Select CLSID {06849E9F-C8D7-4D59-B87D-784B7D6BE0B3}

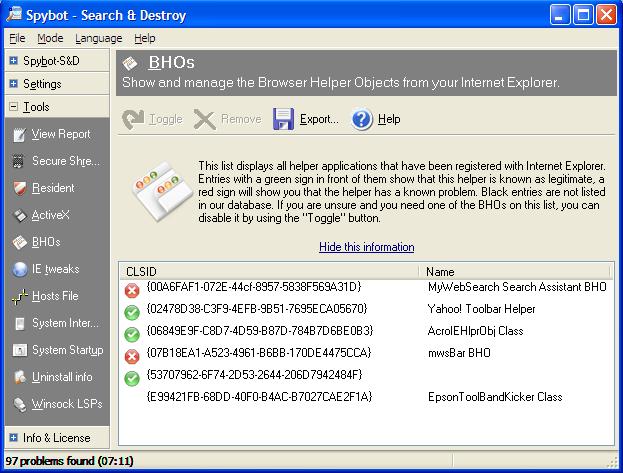(260, 331)
